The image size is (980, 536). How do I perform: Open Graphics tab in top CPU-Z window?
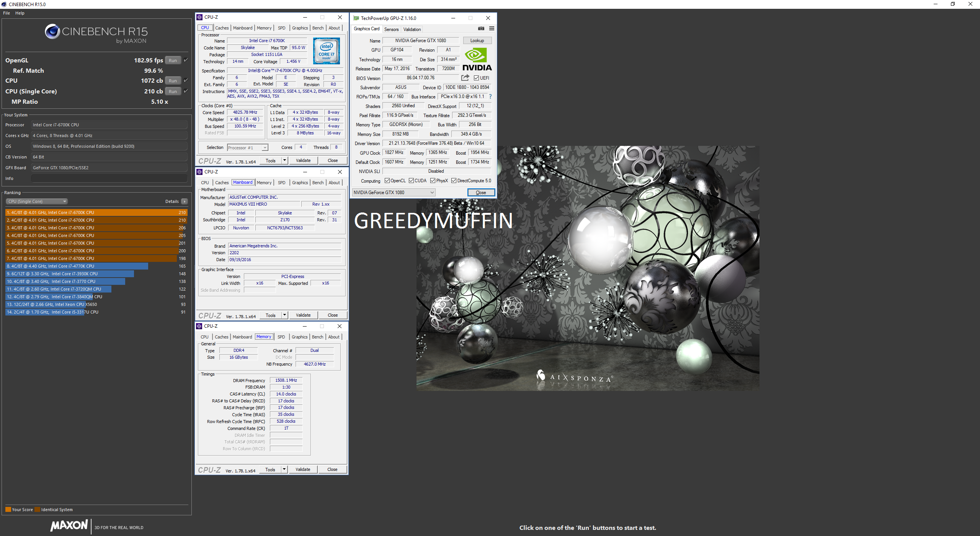coord(300,28)
